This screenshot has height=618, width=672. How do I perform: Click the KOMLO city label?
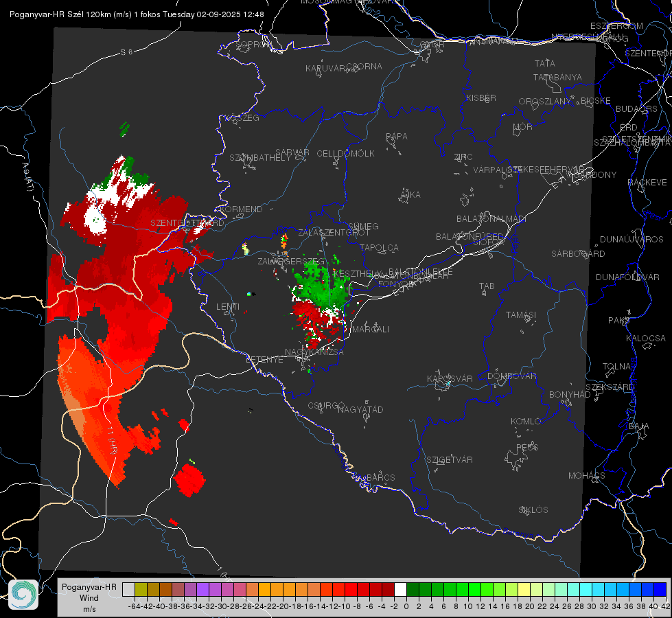(526, 422)
